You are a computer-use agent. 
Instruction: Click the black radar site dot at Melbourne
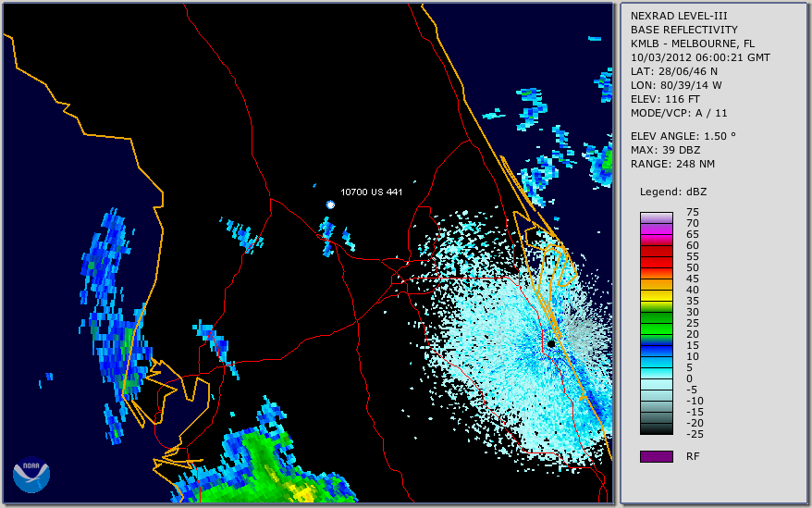[551, 343]
